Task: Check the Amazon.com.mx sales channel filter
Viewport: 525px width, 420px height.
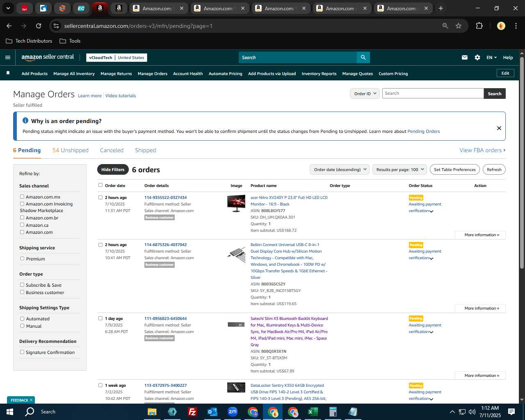Action: coord(22,197)
